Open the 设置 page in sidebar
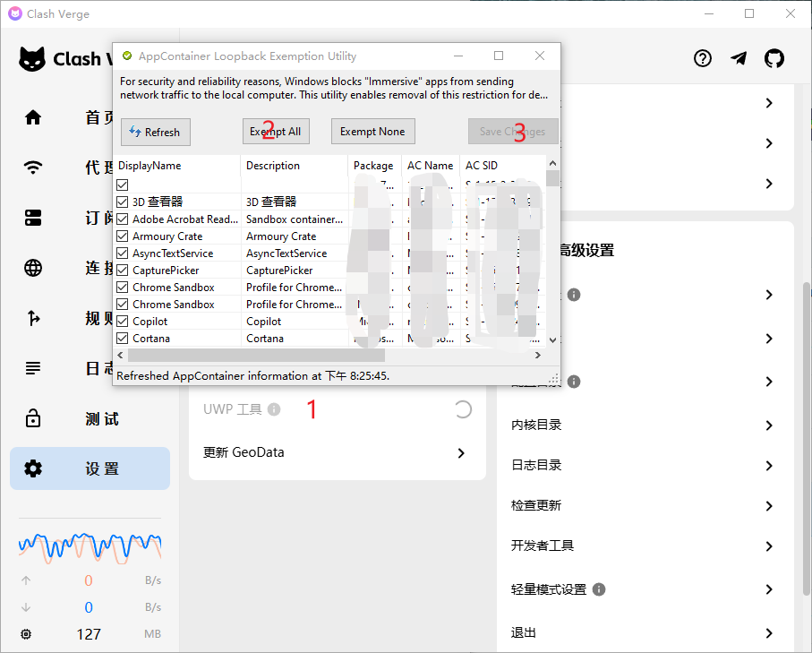812x653 pixels. 90,468
